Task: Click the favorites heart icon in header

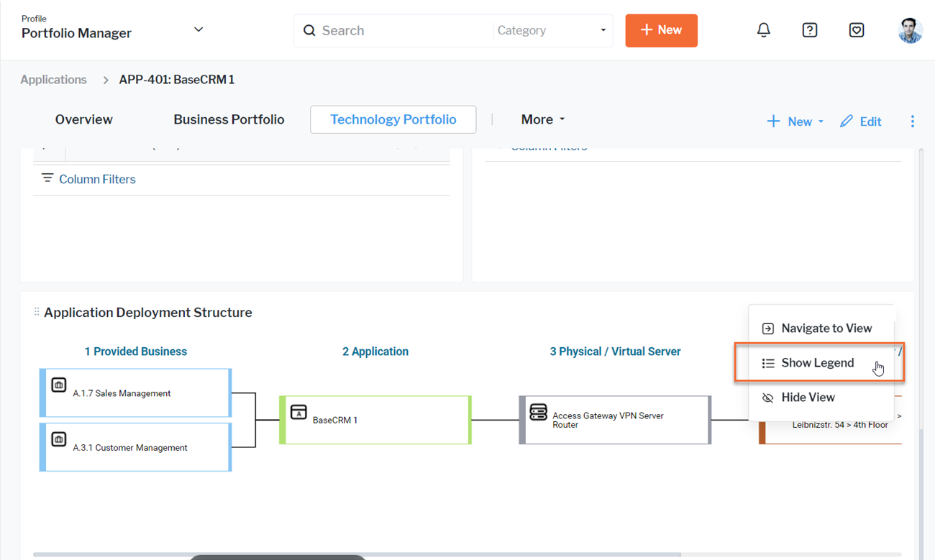Action: (x=856, y=30)
